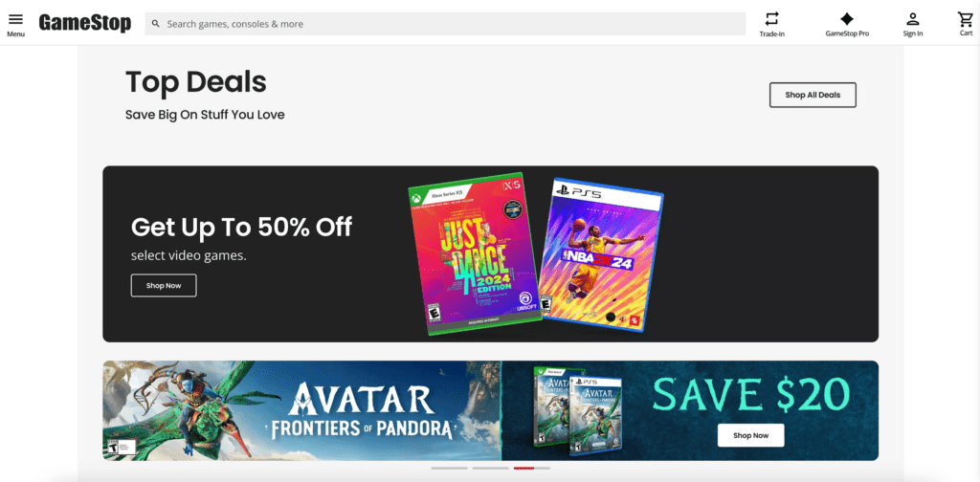Click the Avatar Frontiers of Pandora title banner
This screenshot has height=482, width=980.
point(361,410)
